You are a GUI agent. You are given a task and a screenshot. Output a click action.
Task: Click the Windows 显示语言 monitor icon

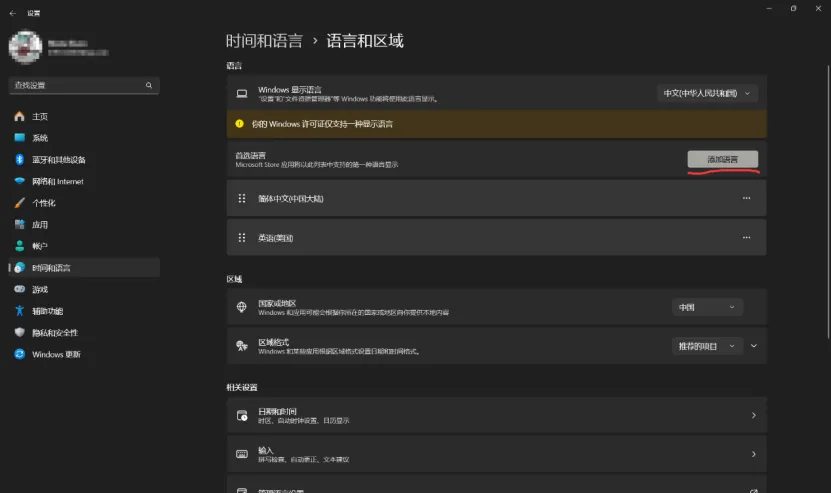(242, 94)
